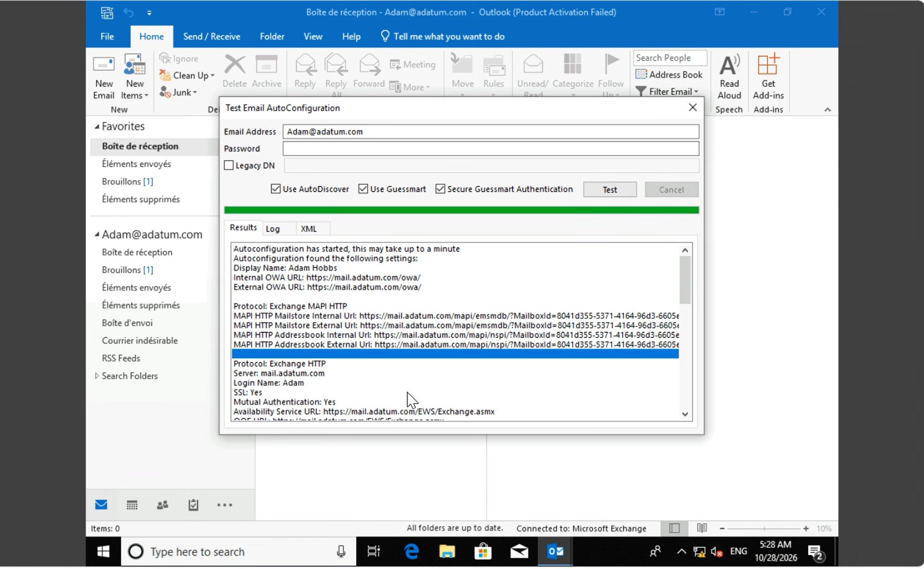The height and width of the screenshot is (569, 924).
Task: Open the People contacts icon
Action: pos(163,505)
